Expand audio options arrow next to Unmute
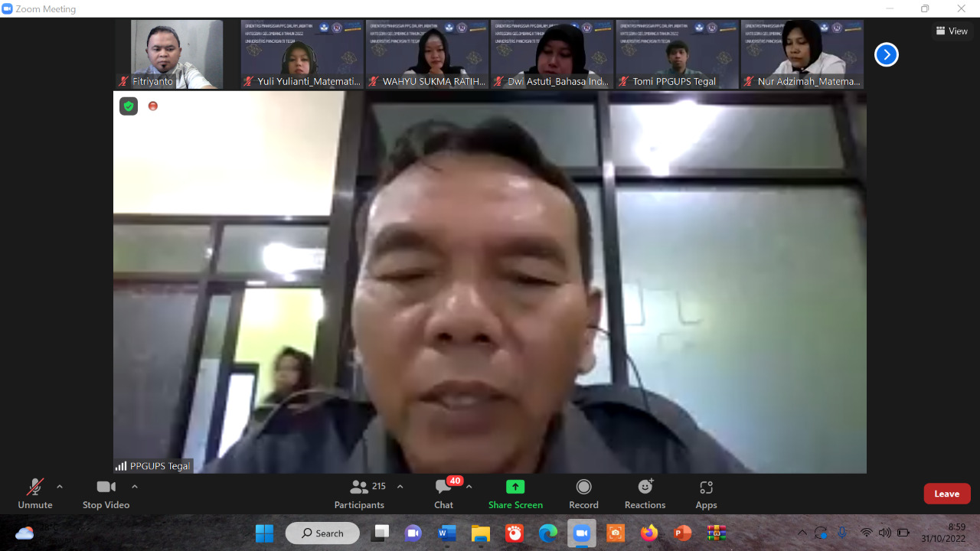This screenshot has width=980, height=551. pyautogui.click(x=60, y=487)
